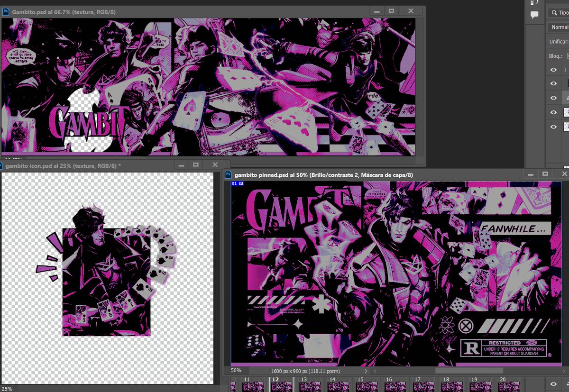Image resolution: width=569 pixels, height=392 pixels.
Task: Hide the second layer via its eye icon
Action: (x=553, y=83)
